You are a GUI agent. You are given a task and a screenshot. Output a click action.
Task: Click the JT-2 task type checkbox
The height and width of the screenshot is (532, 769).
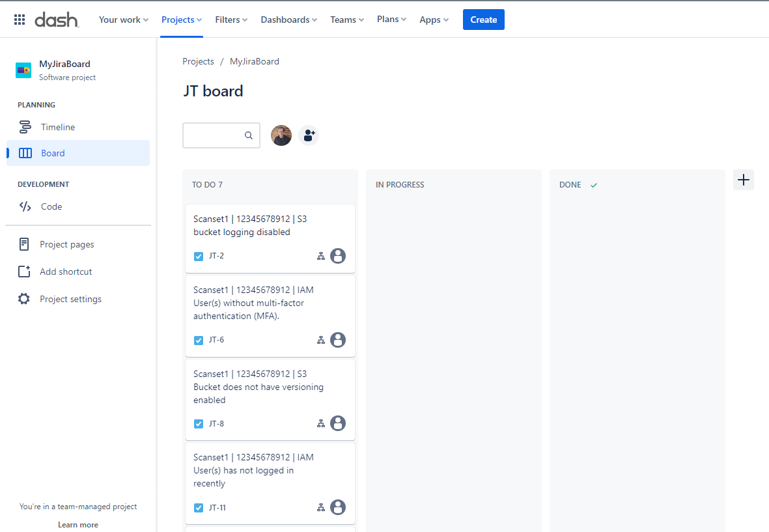click(x=199, y=256)
